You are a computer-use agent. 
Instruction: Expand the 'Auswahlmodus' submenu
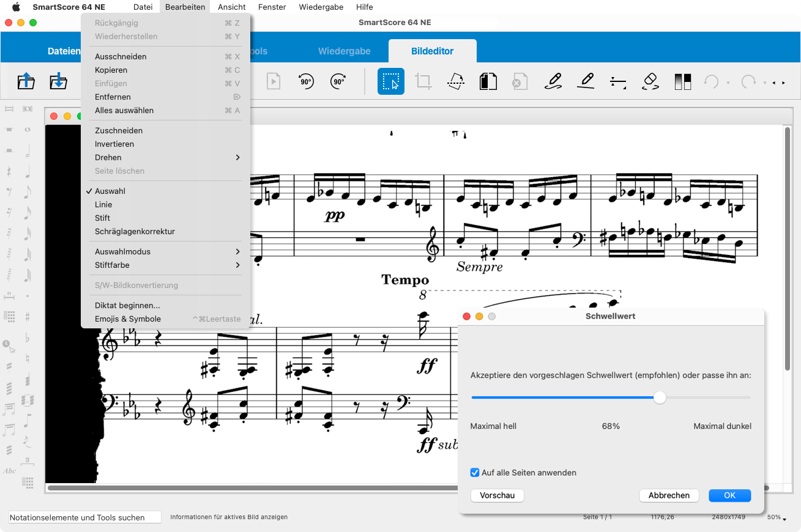point(165,252)
